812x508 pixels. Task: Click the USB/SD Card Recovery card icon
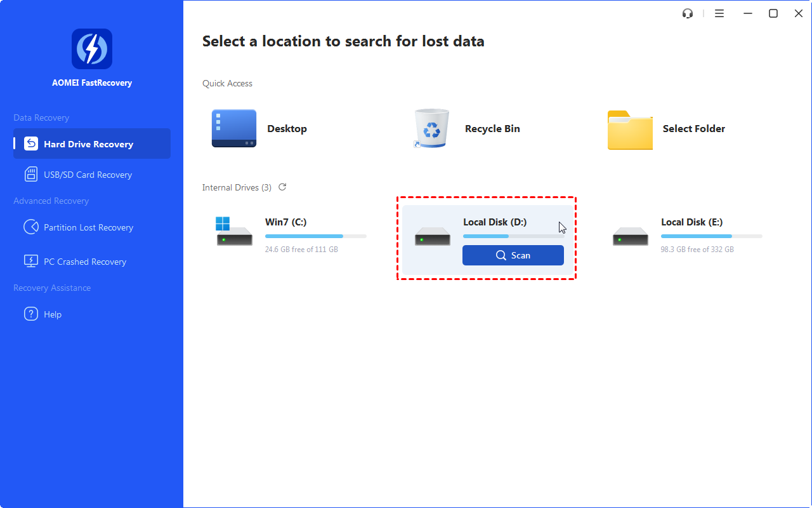tap(31, 174)
